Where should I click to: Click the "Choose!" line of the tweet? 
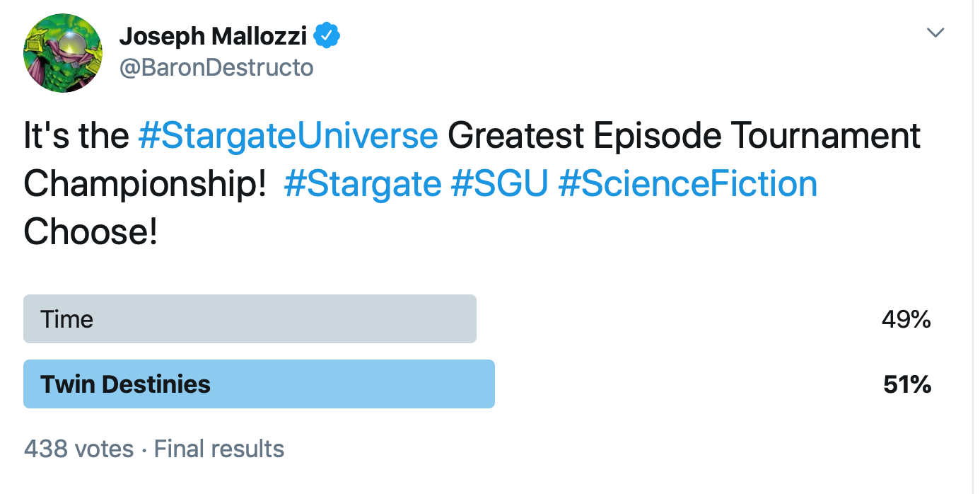91,232
